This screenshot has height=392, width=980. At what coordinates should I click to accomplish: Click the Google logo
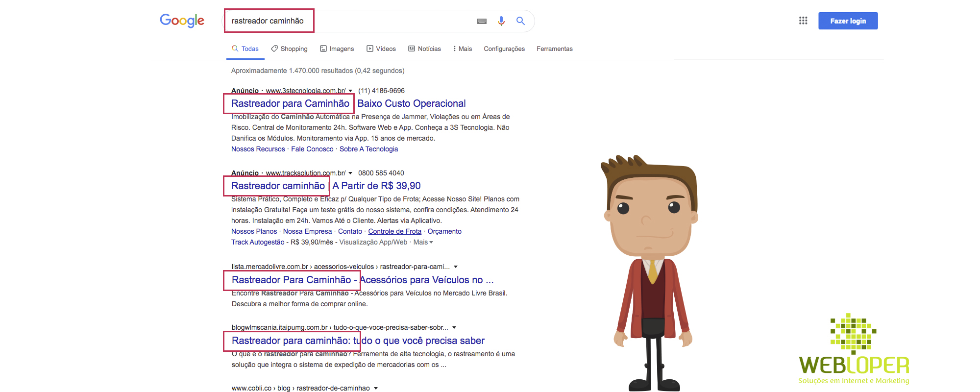[x=182, y=21]
